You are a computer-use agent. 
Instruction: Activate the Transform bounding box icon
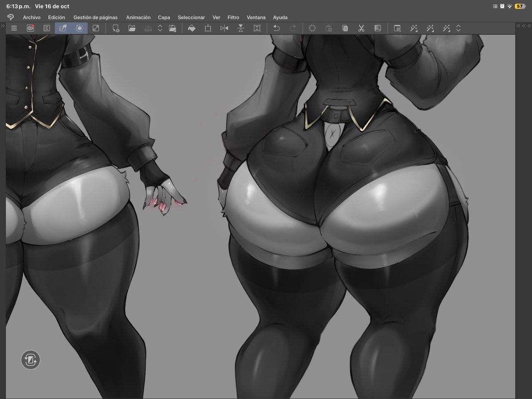coord(208,28)
